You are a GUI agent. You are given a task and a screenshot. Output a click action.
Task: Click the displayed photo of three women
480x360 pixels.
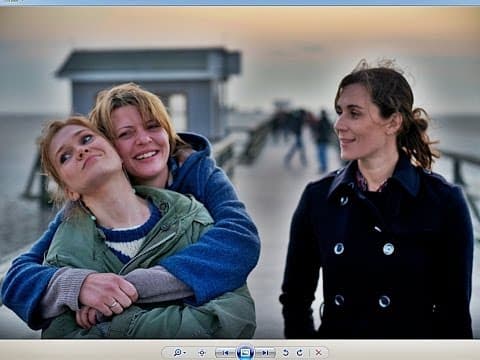pos(240,173)
